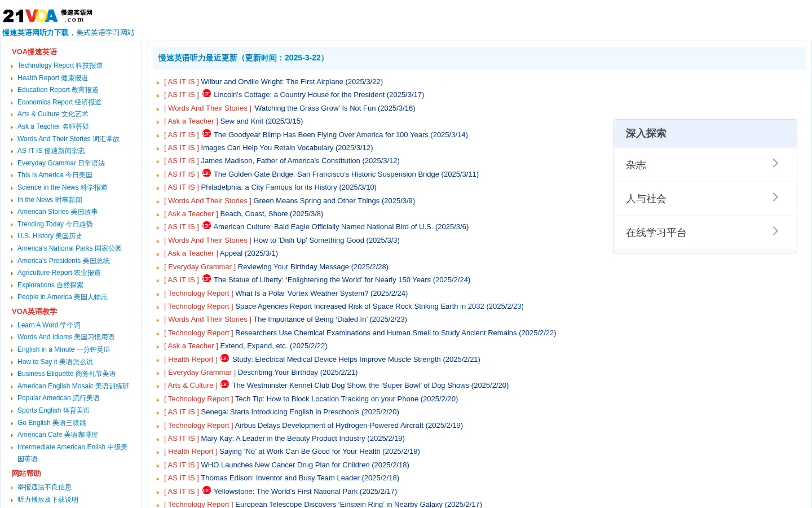Open Sew and Knit article
812x508 pixels.
tap(262, 121)
